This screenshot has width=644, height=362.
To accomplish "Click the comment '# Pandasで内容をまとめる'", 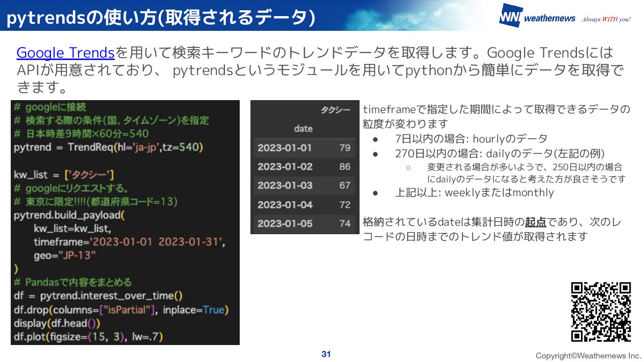I will click(x=73, y=282).
